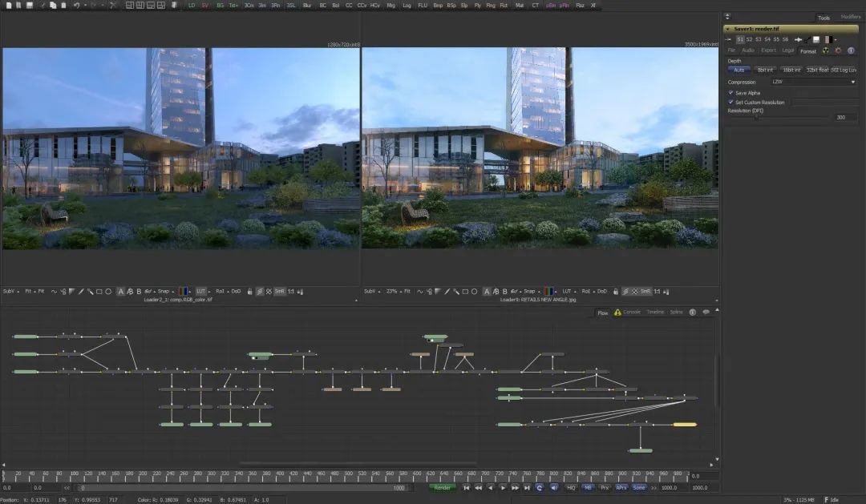
Task: Open the Compression LZW dropdown
Action: pos(813,82)
